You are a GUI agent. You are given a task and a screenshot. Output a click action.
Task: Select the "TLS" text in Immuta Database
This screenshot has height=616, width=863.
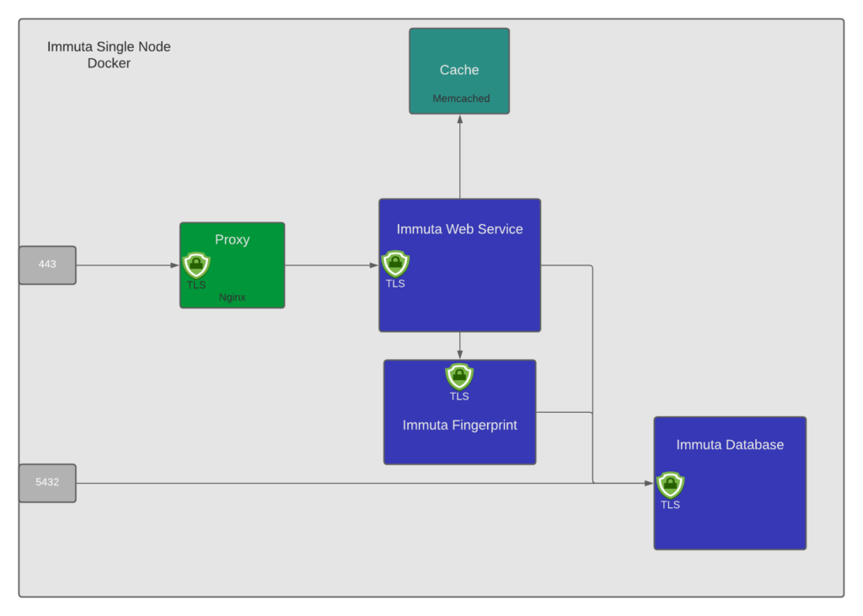point(670,505)
